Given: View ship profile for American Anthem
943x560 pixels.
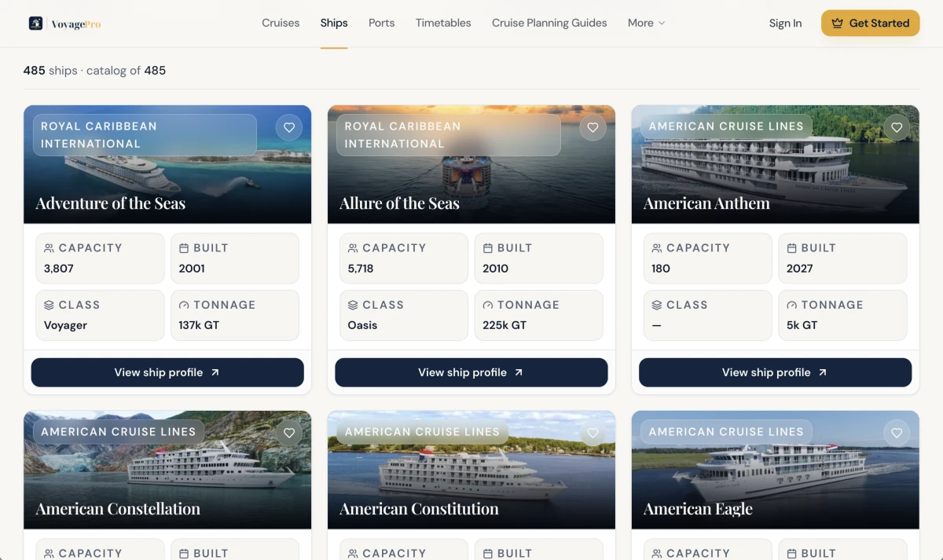Looking at the screenshot, I should [x=776, y=372].
